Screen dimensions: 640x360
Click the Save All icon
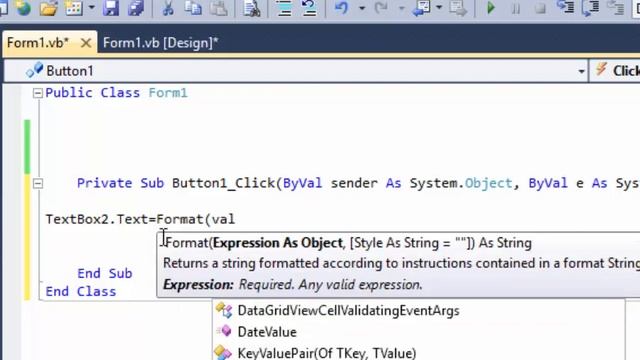[136, 8]
